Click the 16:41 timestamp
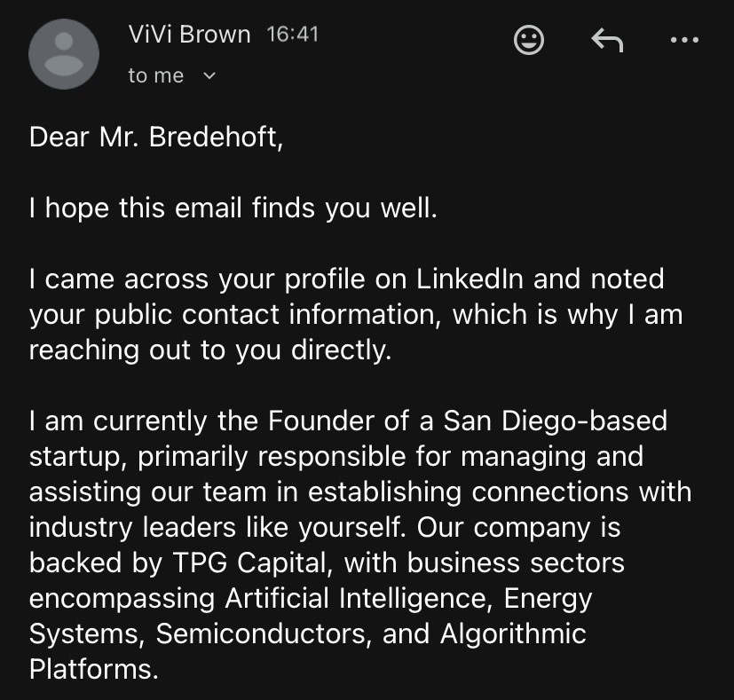The width and height of the screenshot is (734, 700). tap(292, 35)
